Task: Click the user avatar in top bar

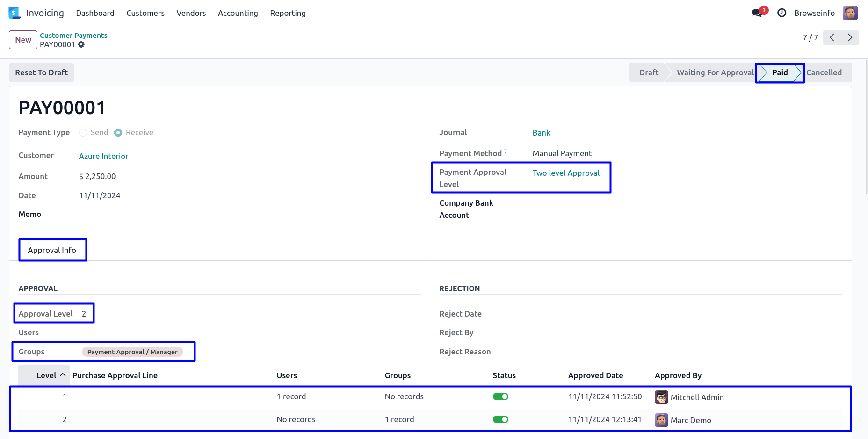Action: point(850,13)
